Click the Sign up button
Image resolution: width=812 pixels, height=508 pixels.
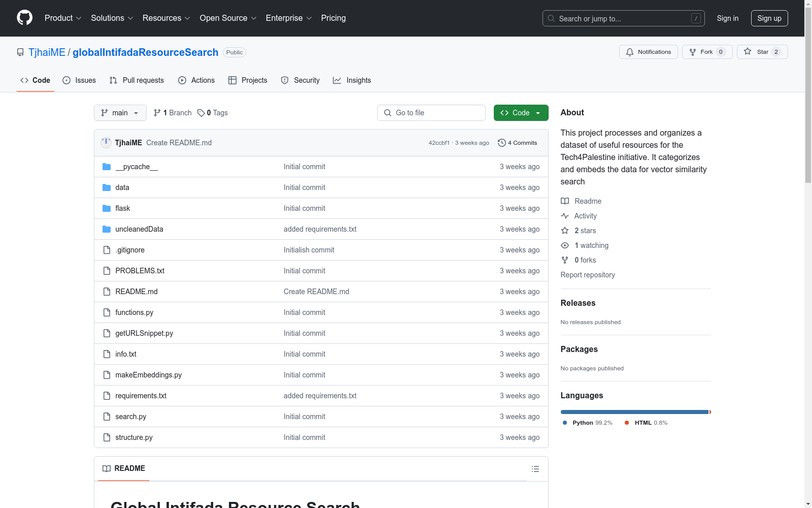click(769, 18)
